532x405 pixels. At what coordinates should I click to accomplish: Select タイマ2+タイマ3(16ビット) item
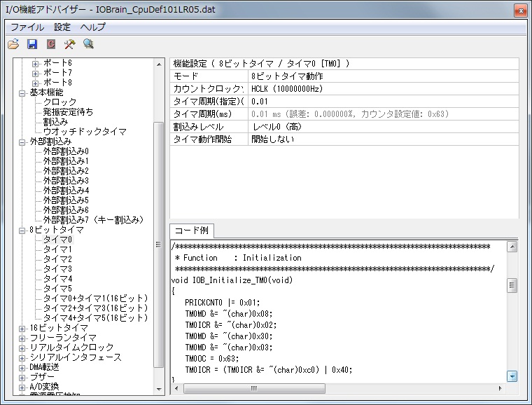click(96, 308)
